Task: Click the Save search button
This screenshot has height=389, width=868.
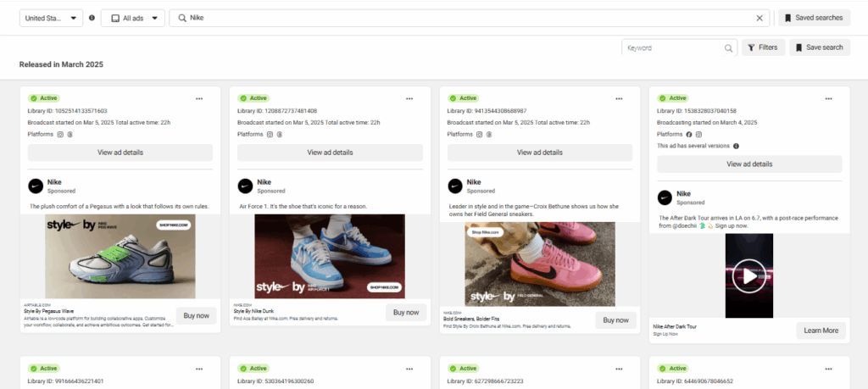Action: point(820,47)
